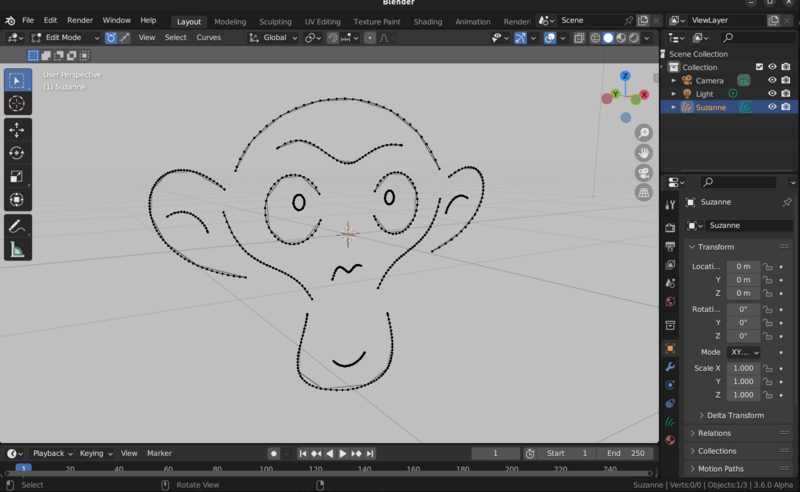Open the Edit Mode dropdown

click(65, 38)
